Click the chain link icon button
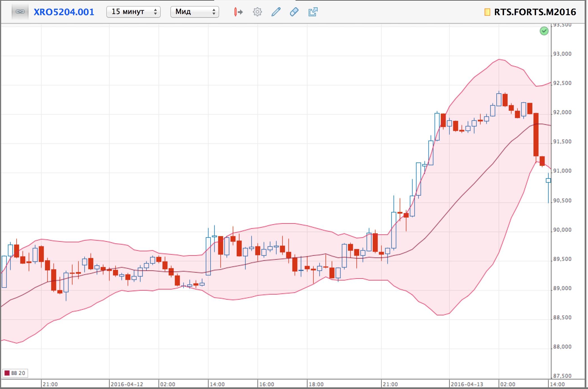 point(20,12)
